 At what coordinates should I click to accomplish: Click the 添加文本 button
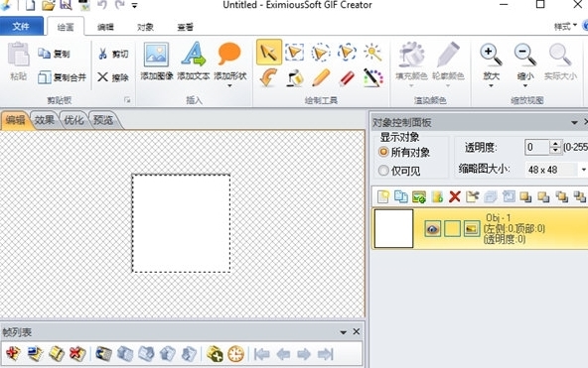[194, 61]
